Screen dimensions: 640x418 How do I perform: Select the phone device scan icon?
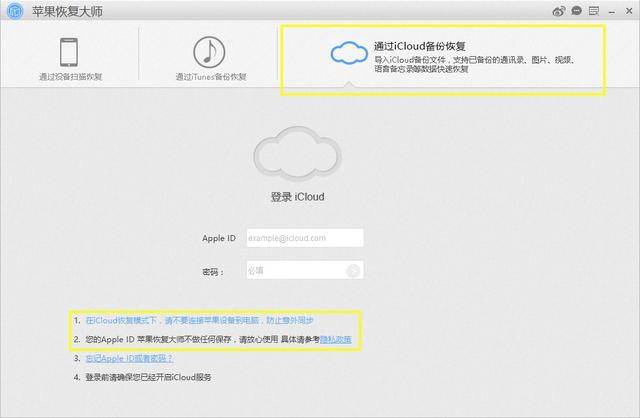(69, 52)
